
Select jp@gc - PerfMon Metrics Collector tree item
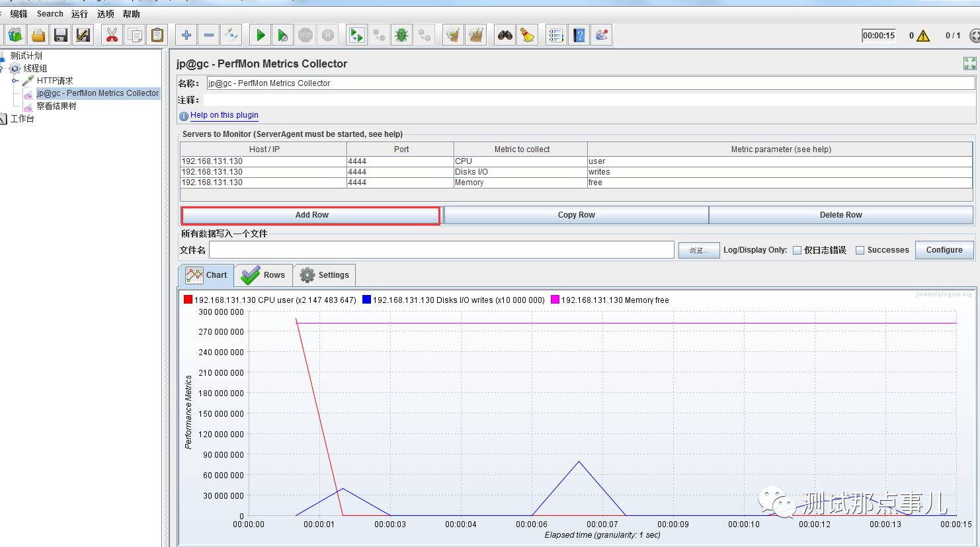click(x=98, y=93)
